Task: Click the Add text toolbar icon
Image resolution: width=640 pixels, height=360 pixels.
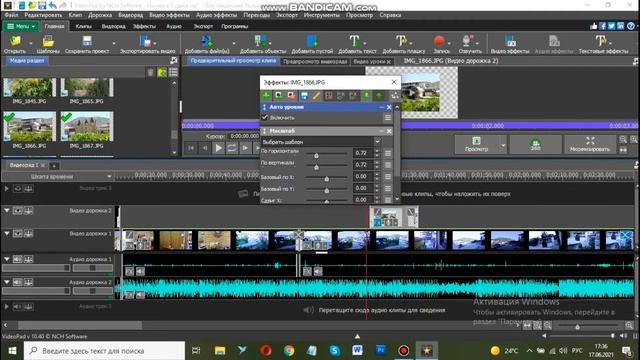Action: (354, 41)
